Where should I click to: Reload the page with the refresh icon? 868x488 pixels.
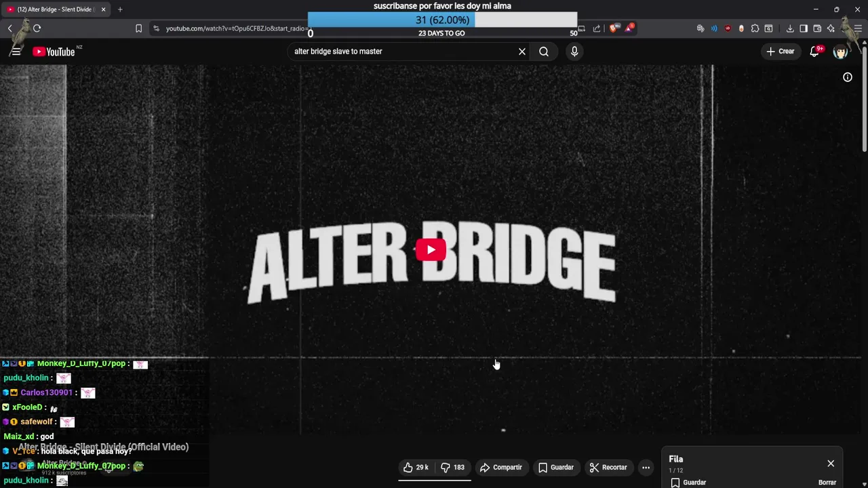point(37,28)
